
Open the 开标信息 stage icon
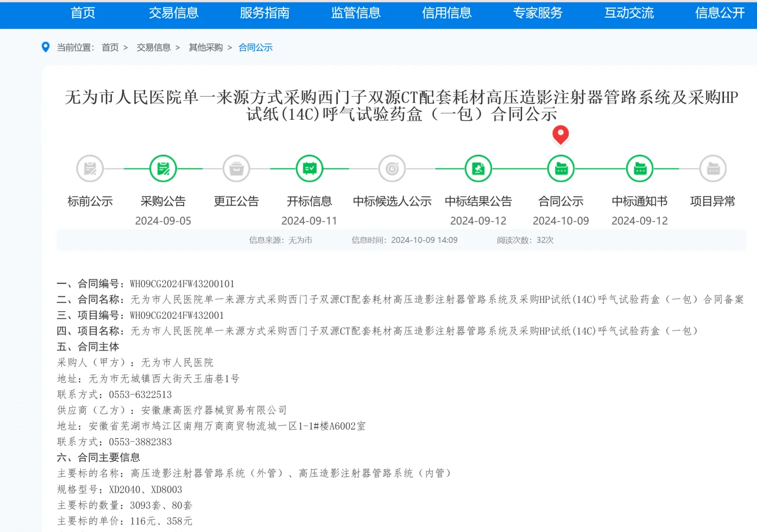309,168
